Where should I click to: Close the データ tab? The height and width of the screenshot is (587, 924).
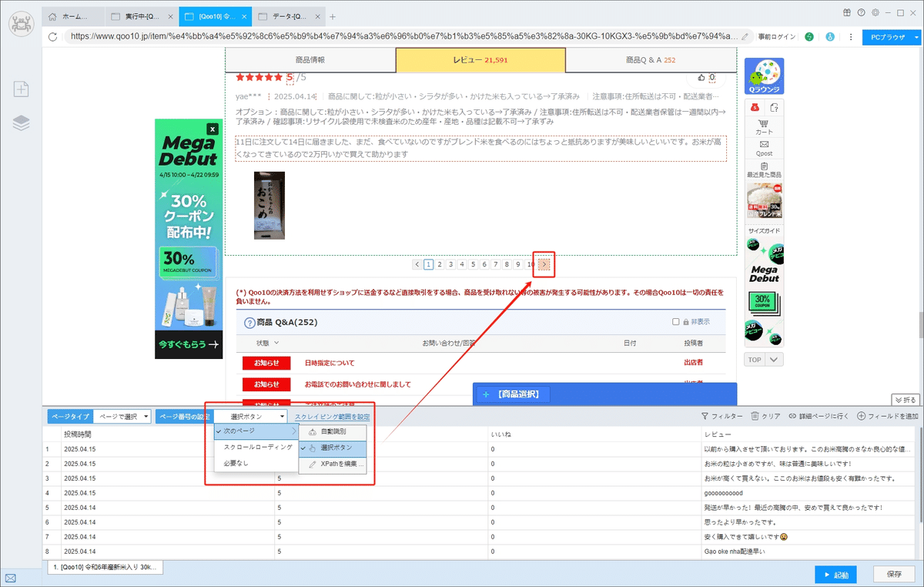(x=318, y=16)
